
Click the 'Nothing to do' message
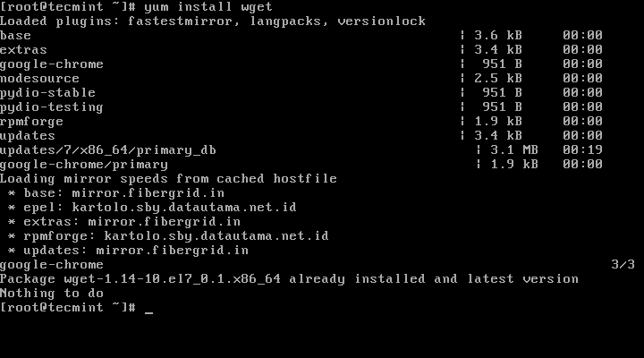click(x=51, y=294)
